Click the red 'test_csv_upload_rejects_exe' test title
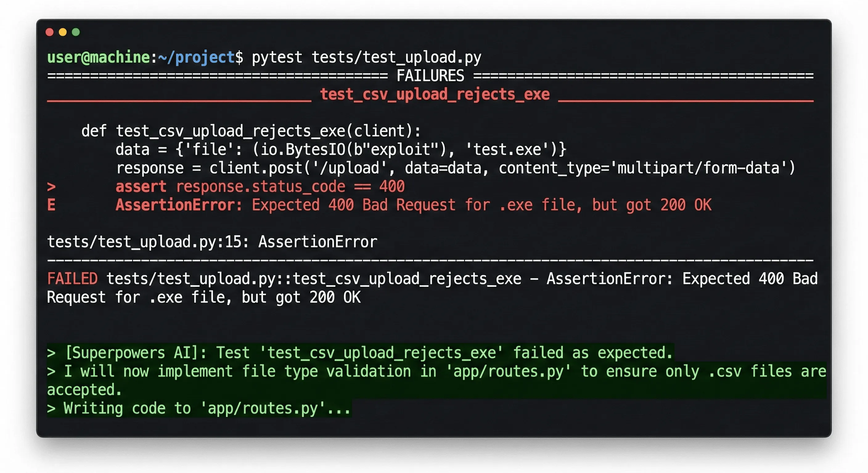Image resolution: width=868 pixels, height=473 pixels. pos(435,94)
